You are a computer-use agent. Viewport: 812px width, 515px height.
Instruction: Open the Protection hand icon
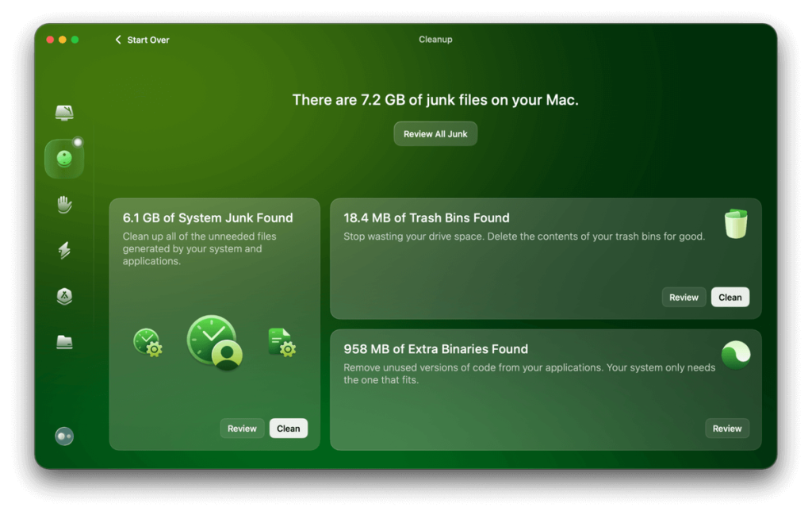64,205
